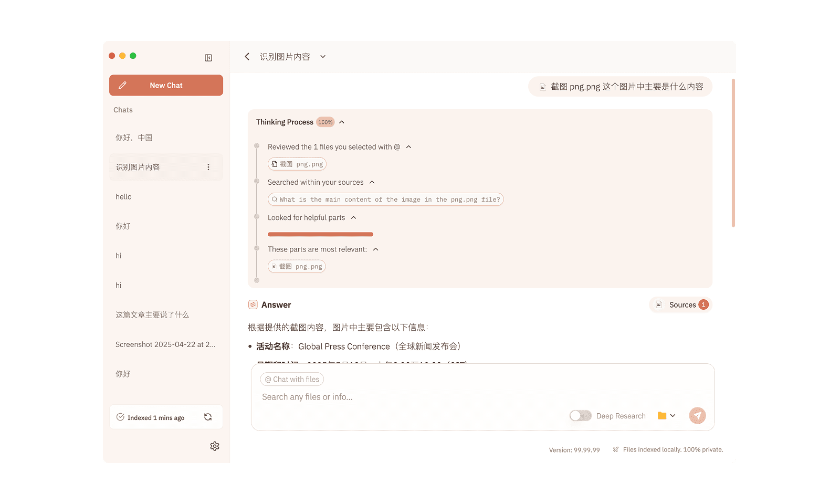The width and height of the screenshot is (840, 504).
Task: Start a New Chat
Action: (166, 85)
